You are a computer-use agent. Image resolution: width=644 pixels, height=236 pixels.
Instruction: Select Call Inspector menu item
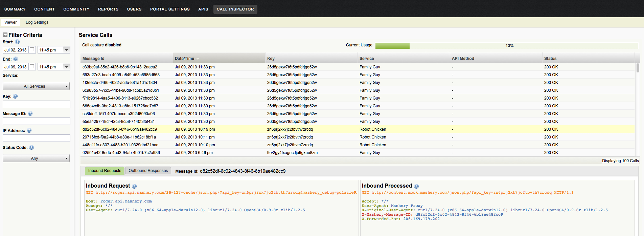pos(235,9)
